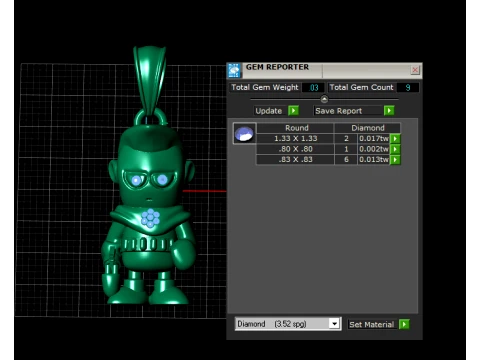
Task: Click the Gem Reporter eye logo icon
Action: pyautogui.click(x=234, y=70)
